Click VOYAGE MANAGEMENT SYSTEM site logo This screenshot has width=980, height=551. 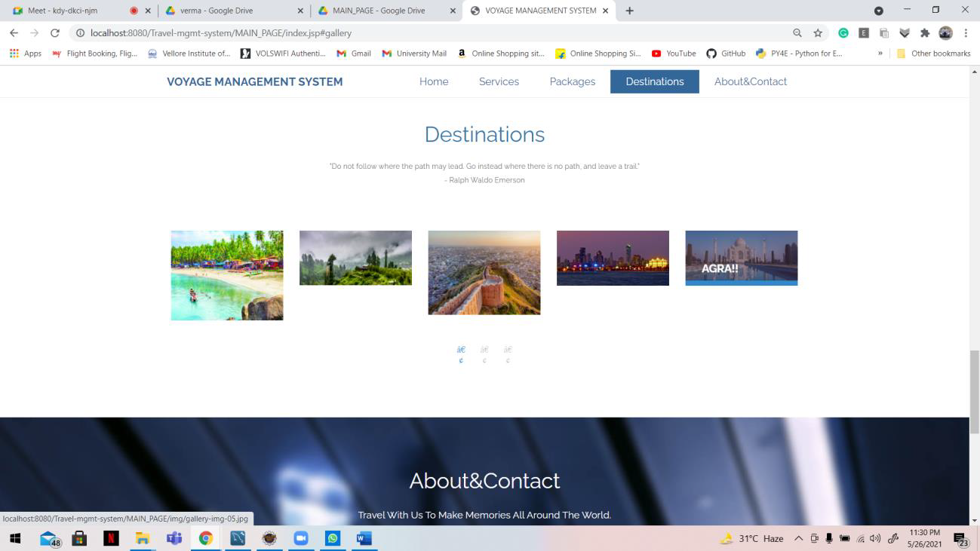[255, 81]
